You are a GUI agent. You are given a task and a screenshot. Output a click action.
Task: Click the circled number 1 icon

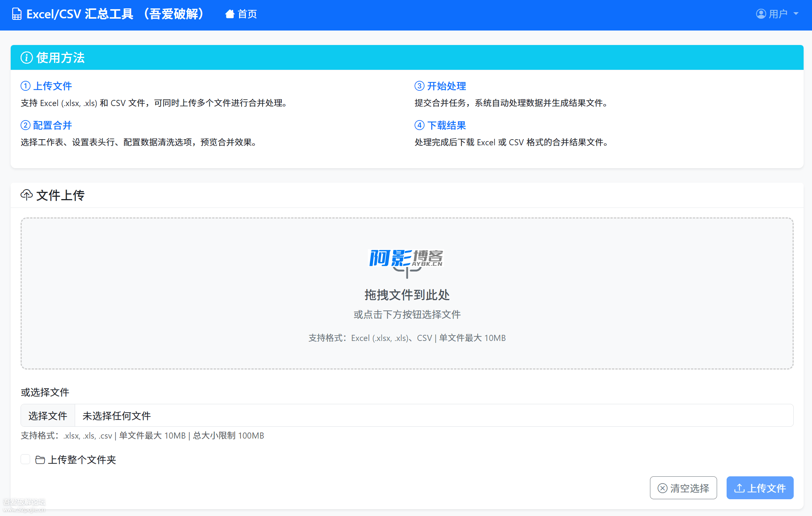[26, 86]
